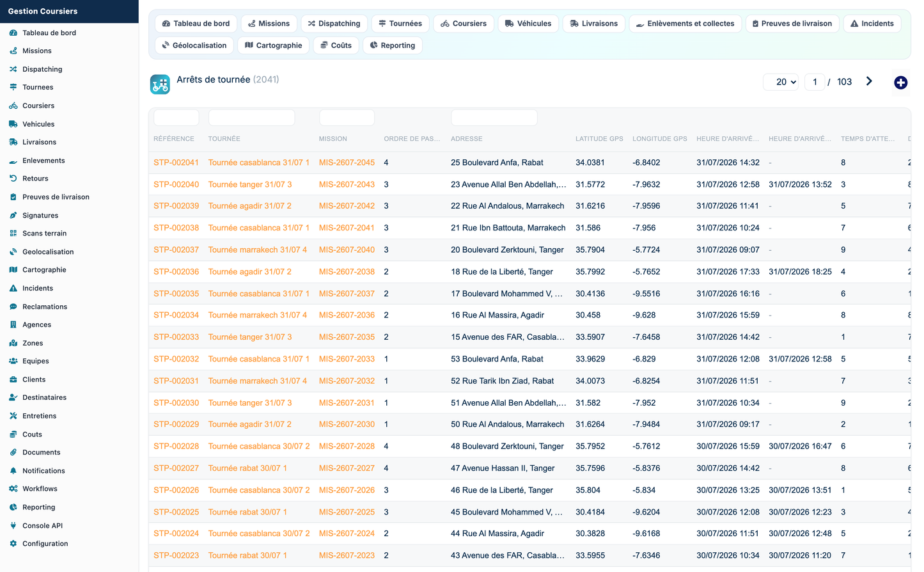Screen dimensions: 924x572
Task: Select Géolocalisation tab in top bar
Action: point(194,45)
